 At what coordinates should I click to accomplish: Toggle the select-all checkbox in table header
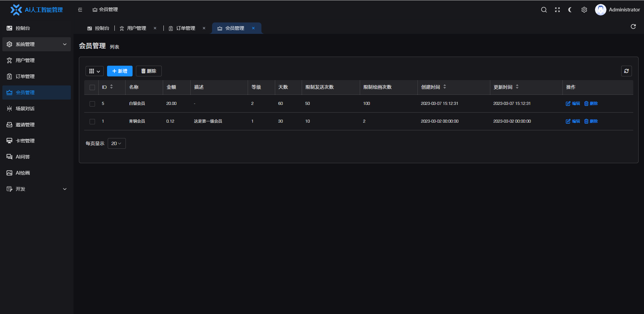(92, 87)
